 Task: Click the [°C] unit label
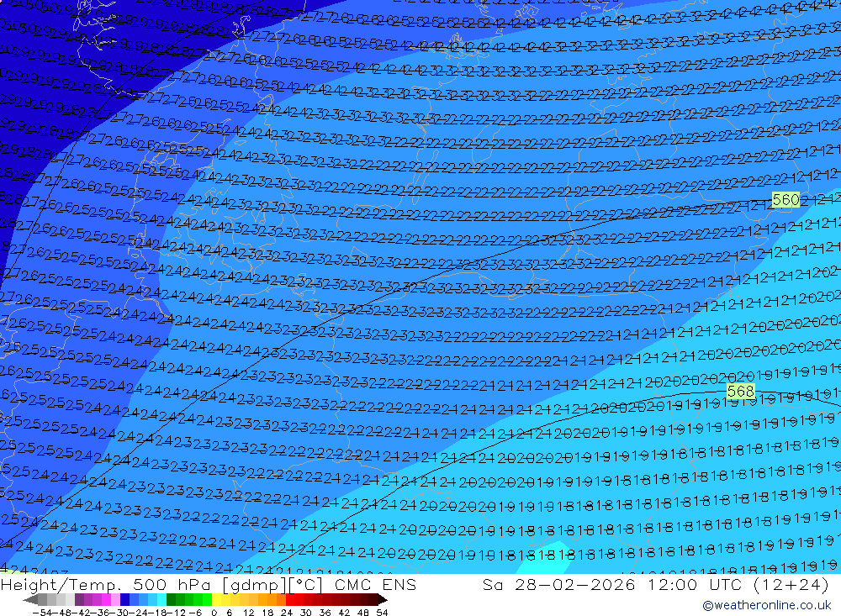click(304, 584)
